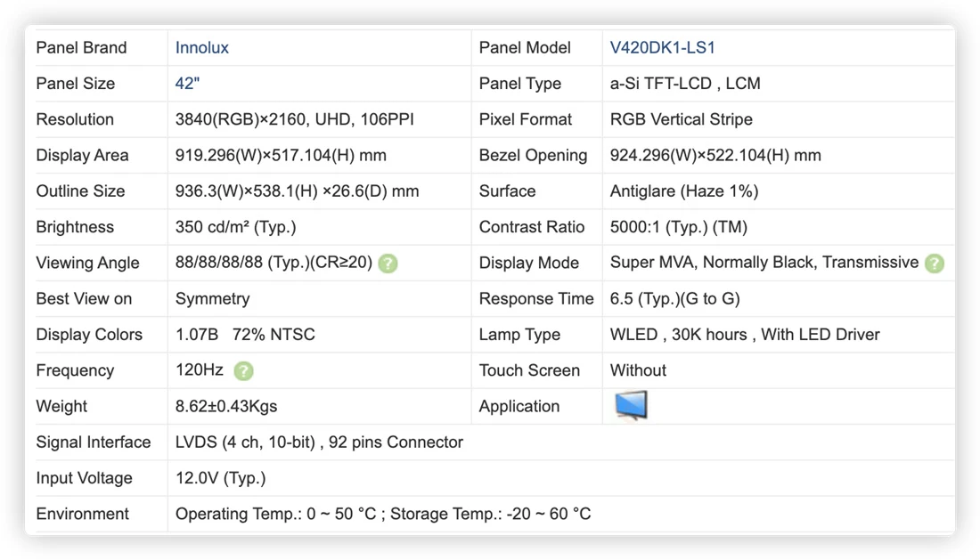
Task: Click the Brightness 350 cd/m² value
Action: [x=235, y=227]
